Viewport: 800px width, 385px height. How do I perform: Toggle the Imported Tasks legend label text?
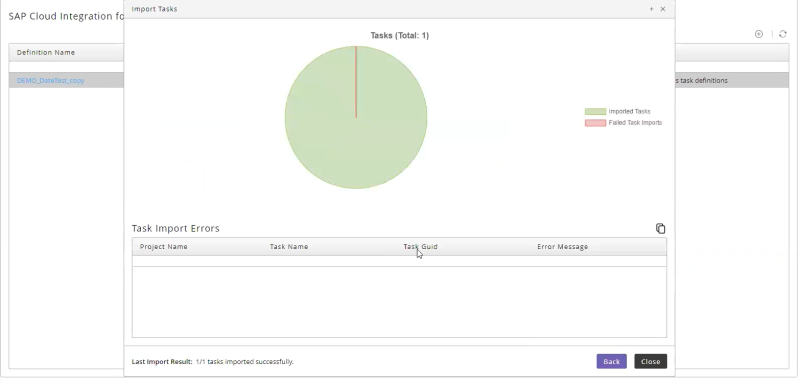pos(630,111)
